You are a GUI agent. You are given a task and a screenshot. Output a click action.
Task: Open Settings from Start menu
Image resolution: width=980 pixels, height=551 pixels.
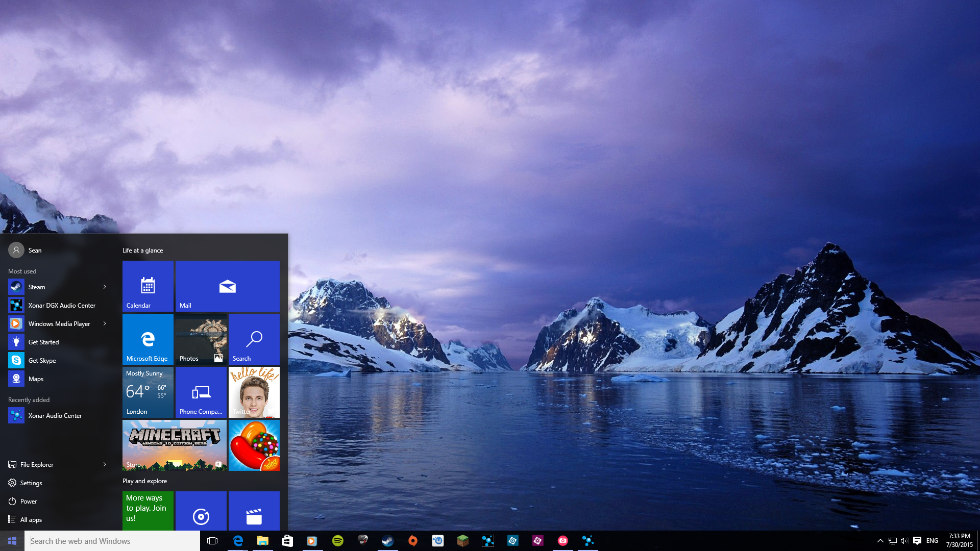(x=31, y=482)
